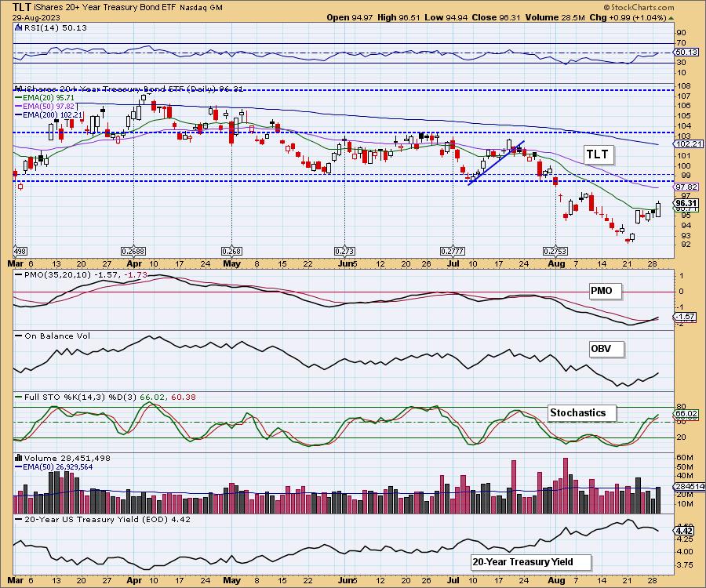The image size is (706, 588).
Task: Click the 102.21 price axis tag
Action: pyautogui.click(x=687, y=144)
